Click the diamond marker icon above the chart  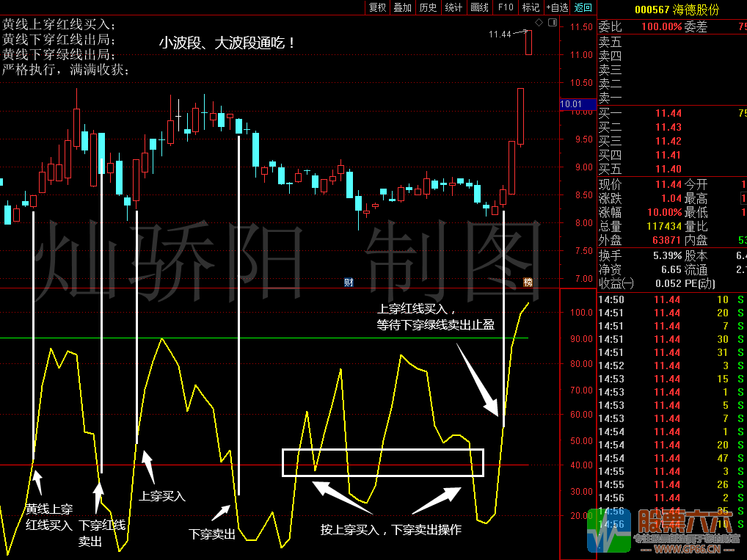click(539, 23)
